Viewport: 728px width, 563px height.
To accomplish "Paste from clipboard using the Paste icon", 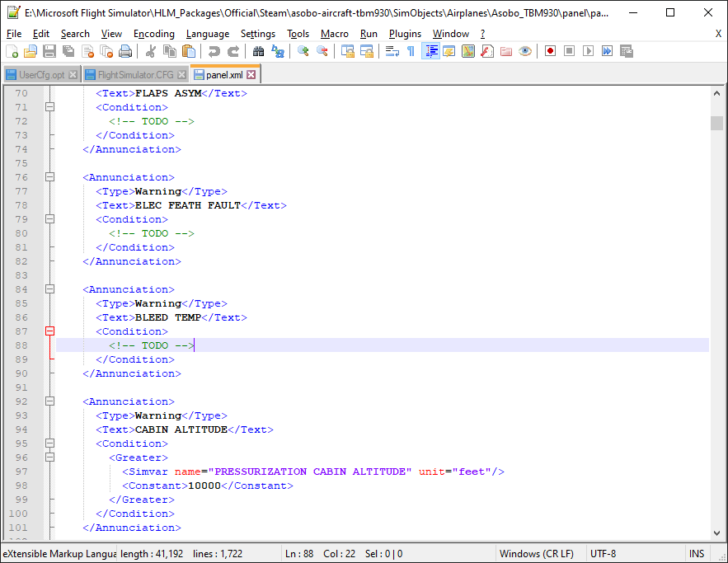I will [189, 51].
